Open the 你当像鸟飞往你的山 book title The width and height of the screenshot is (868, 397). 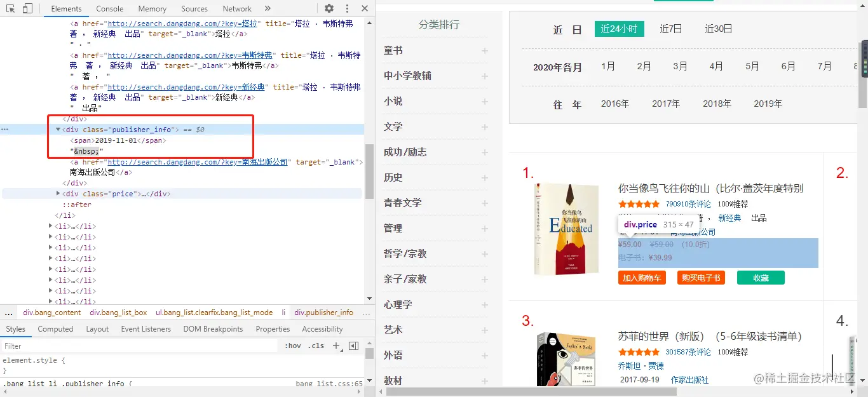click(x=711, y=188)
